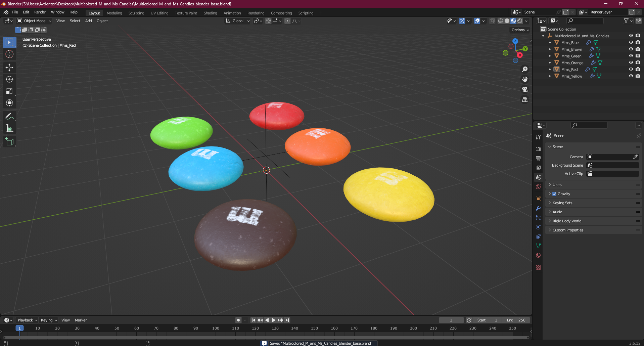
Task: Open the Output properties tab
Action: [x=538, y=158]
